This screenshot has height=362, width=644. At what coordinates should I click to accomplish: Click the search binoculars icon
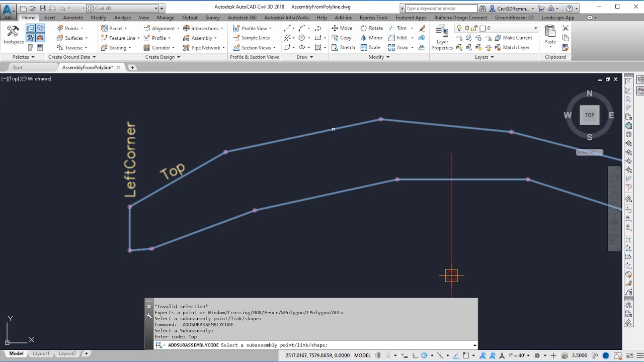click(x=482, y=8)
